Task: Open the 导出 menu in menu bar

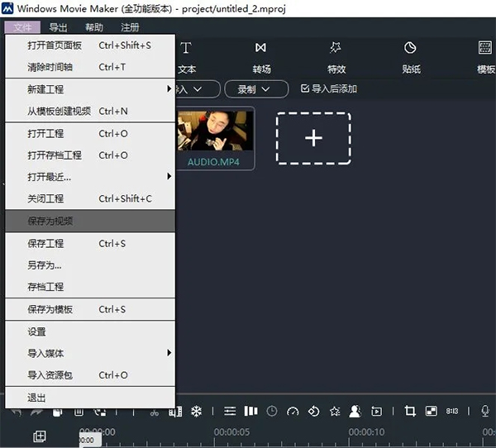Action: 59,27
